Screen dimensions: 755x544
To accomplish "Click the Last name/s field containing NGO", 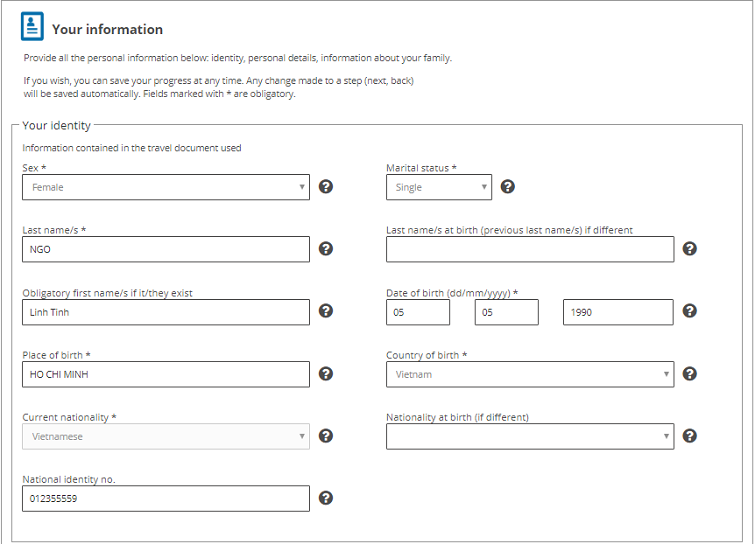I will pos(166,249).
